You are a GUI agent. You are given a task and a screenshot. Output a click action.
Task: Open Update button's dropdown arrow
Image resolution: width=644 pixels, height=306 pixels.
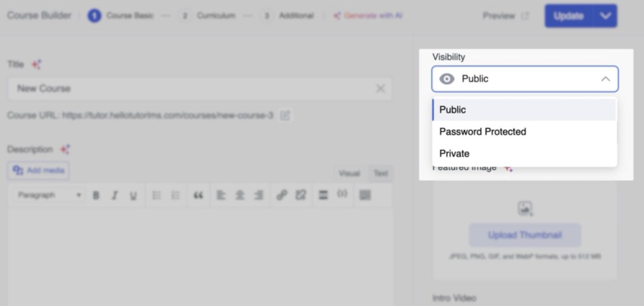[x=606, y=16]
